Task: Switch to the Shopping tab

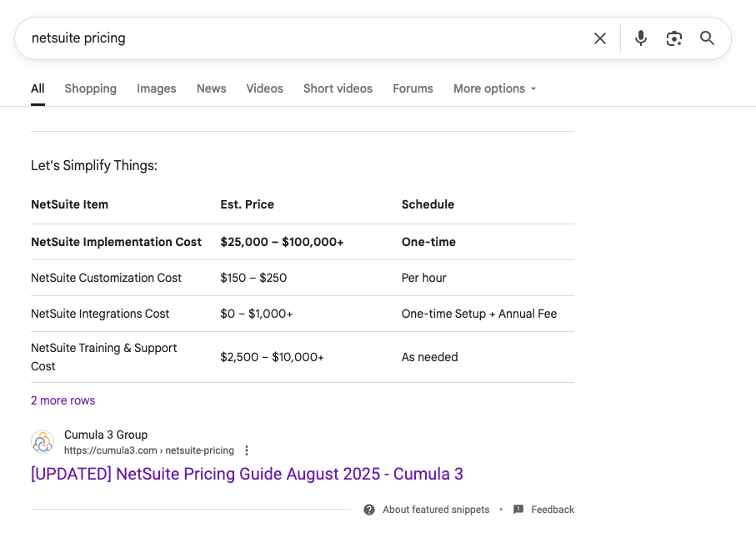Action: 90,88
